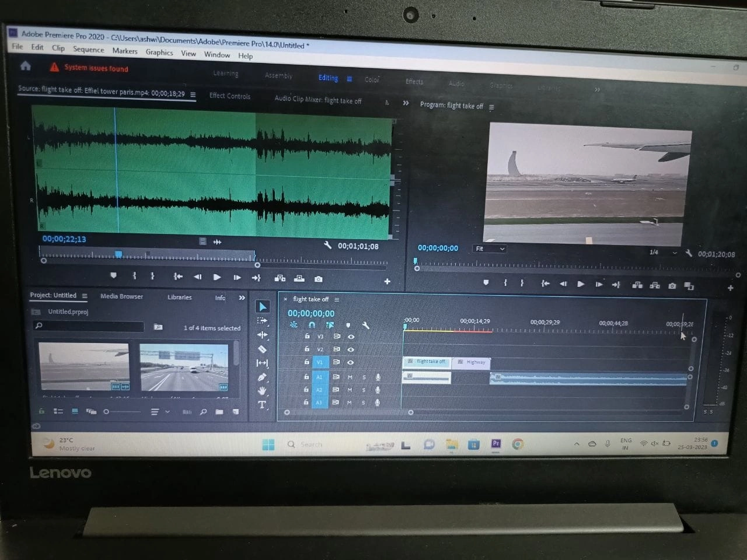Open the Fit zoom level dropdown
The width and height of the screenshot is (747, 560).
pyautogui.click(x=490, y=249)
